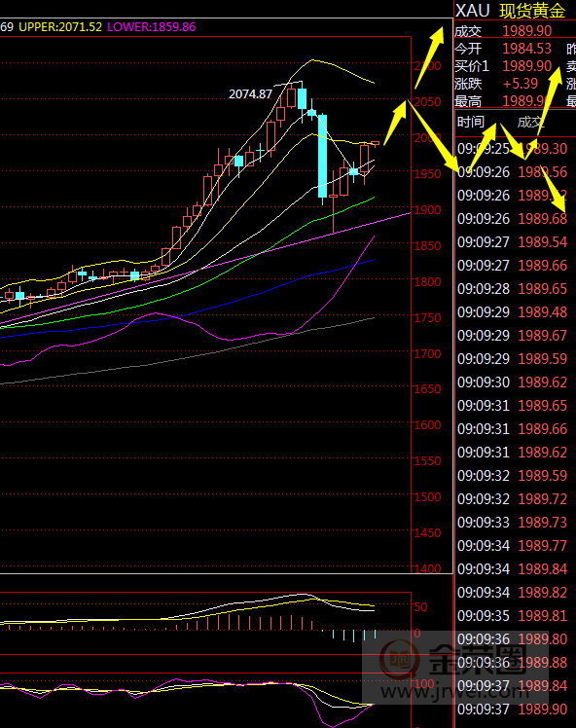Image resolution: width=576 pixels, height=728 pixels.
Task: Click the 成交 value 1989.90 in quote panel
Action: point(526,31)
